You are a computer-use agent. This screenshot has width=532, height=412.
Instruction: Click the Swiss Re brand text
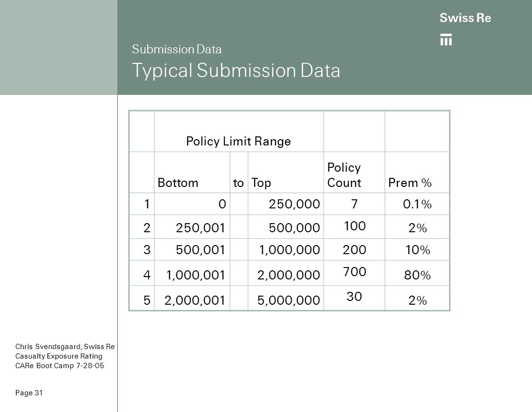[x=465, y=18]
